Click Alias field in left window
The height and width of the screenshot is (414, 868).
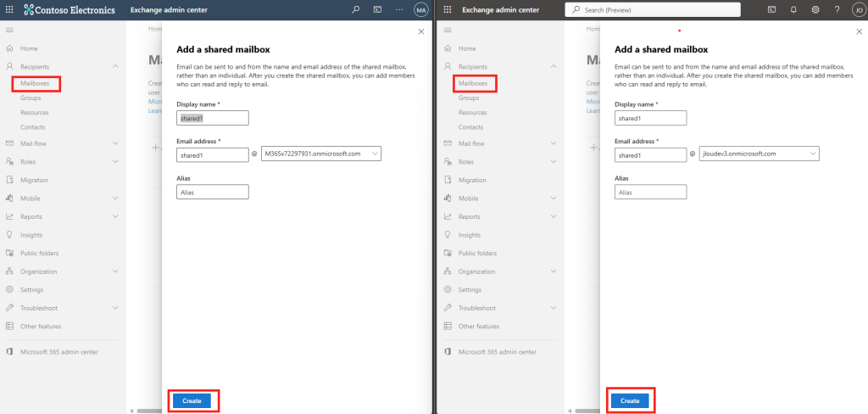pos(213,193)
